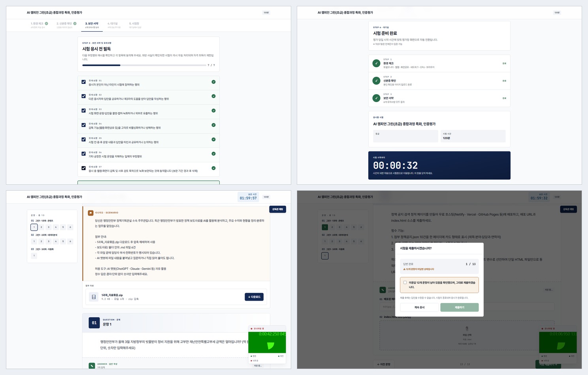Click the green check icon in the 유의사항 07 row
The width and height of the screenshot is (588, 375).
(x=213, y=168)
